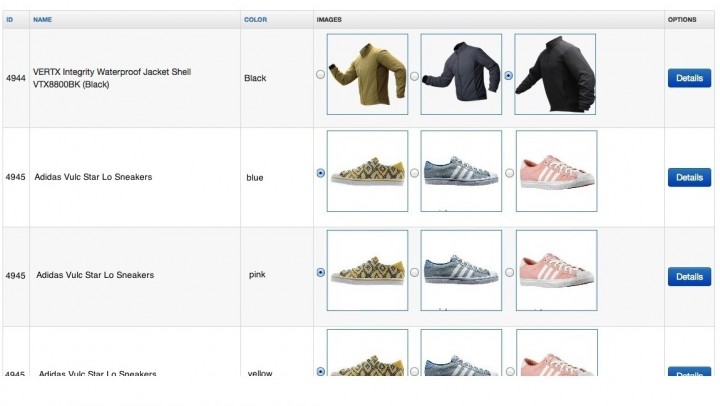Click the 'yellow' color cell
The width and height of the screenshot is (720, 406).
(x=260, y=373)
